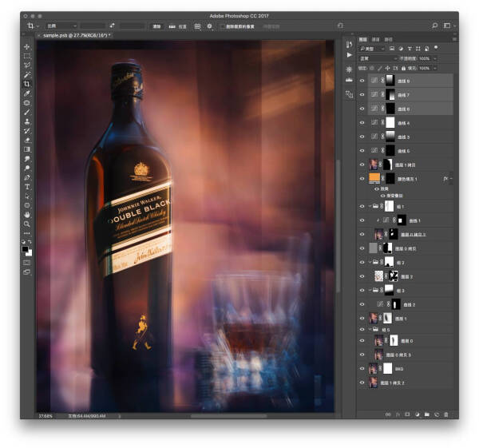Click the delete layer trash icon
Image resolution: width=479 pixels, height=448 pixels.
pyautogui.click(x=446, y=414)
